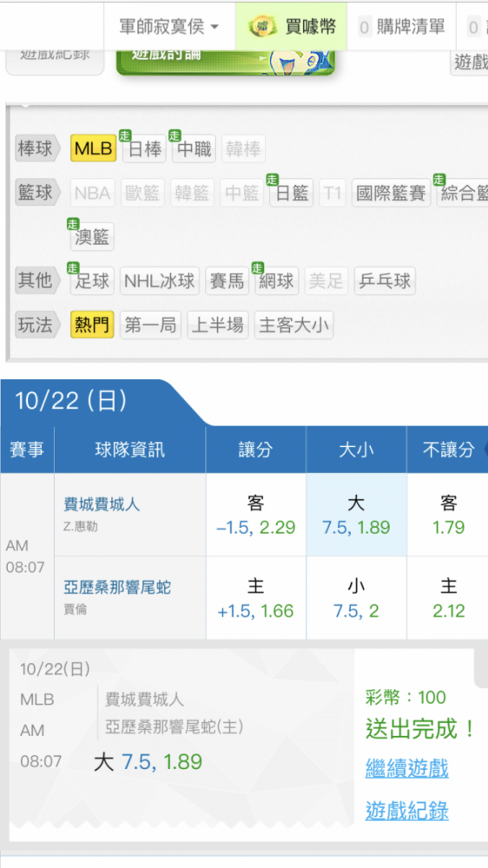
Task: Open 購牌清單 cart list
Action: pos(401,27)
